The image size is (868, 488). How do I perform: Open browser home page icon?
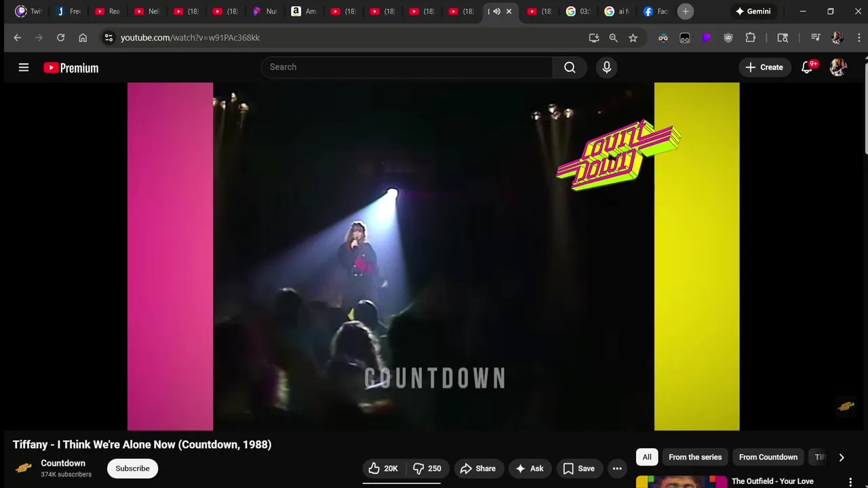pyautogui.click(x=83, y=38)
